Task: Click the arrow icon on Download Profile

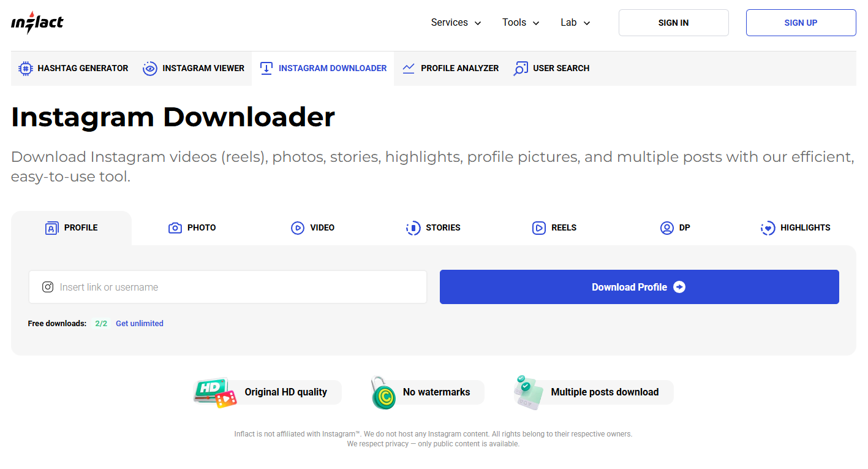Action: [x=679, y=287]
